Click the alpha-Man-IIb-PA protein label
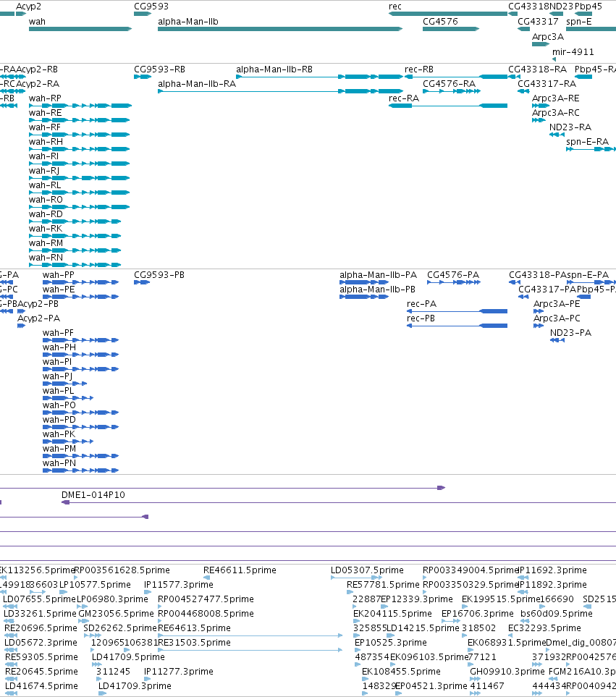This screenshot has height=697, width=616. point(379,275)
